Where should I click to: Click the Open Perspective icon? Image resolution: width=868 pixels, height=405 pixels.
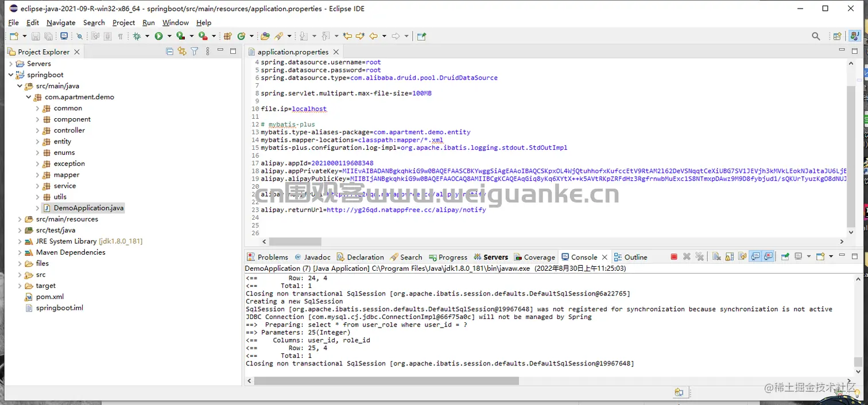click(x=838, y=36)
